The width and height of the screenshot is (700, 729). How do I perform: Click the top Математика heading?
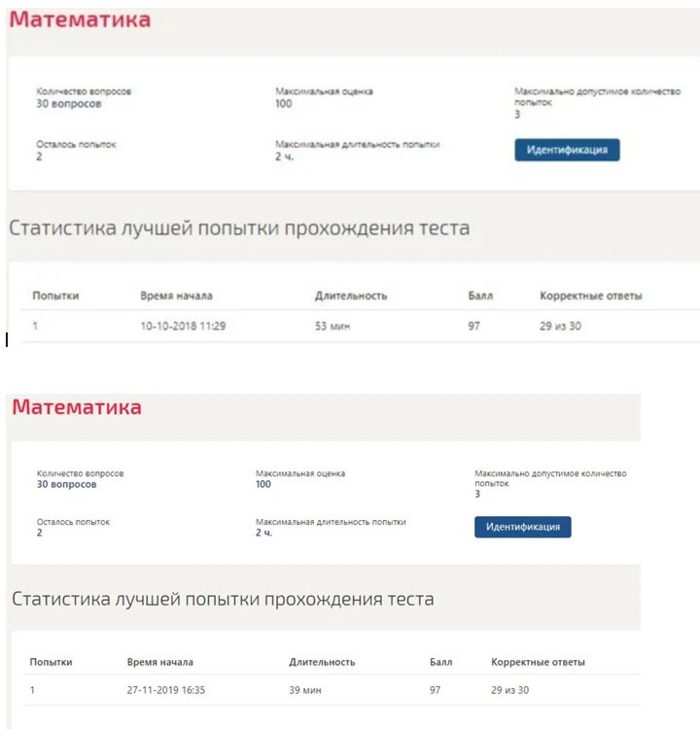(80, 20)
